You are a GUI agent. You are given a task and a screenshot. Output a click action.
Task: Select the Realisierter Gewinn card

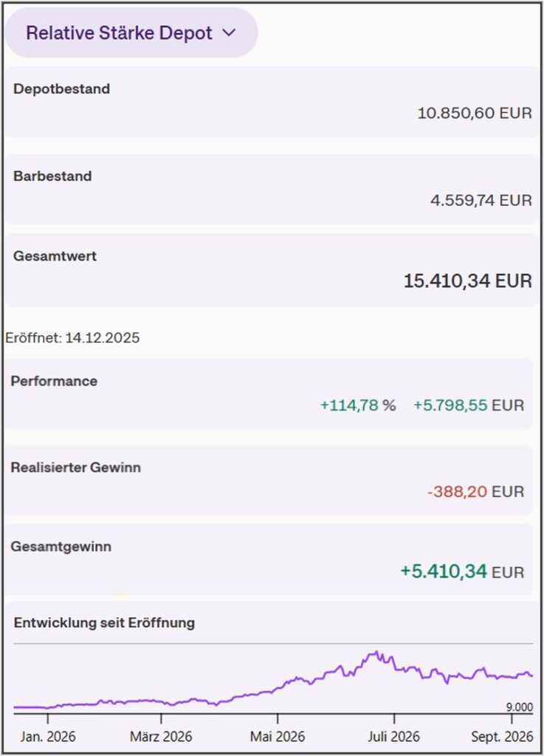point(269,480)
